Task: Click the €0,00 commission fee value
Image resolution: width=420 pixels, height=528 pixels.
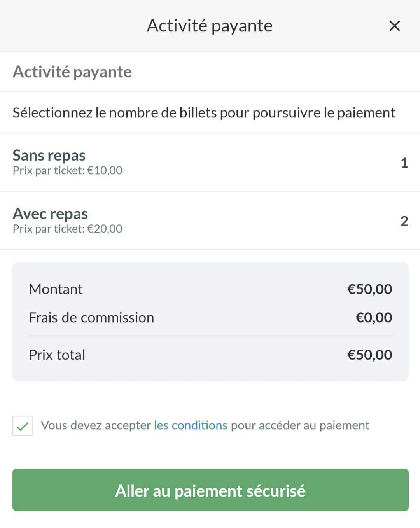Action: (374, 318)
